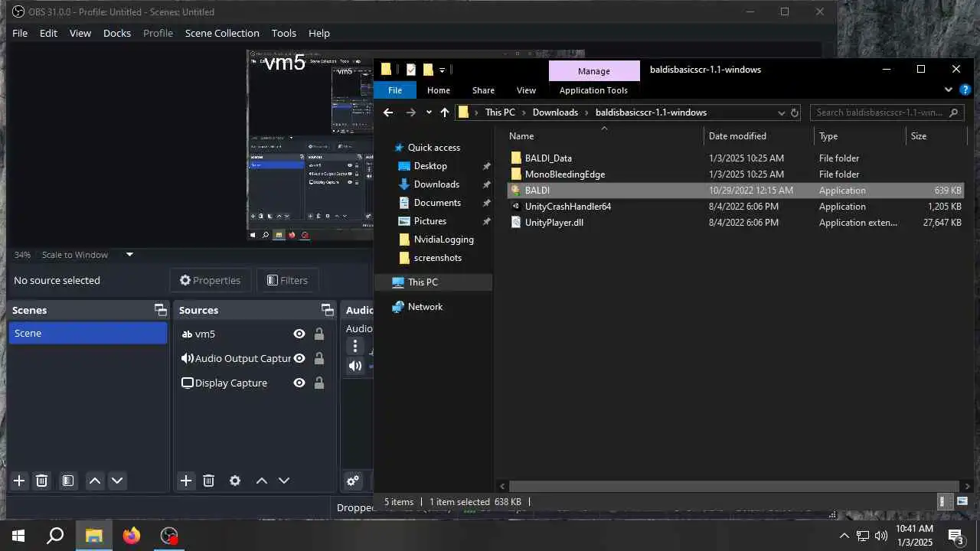Open advanced audio properties gear icon

point(353,481)
